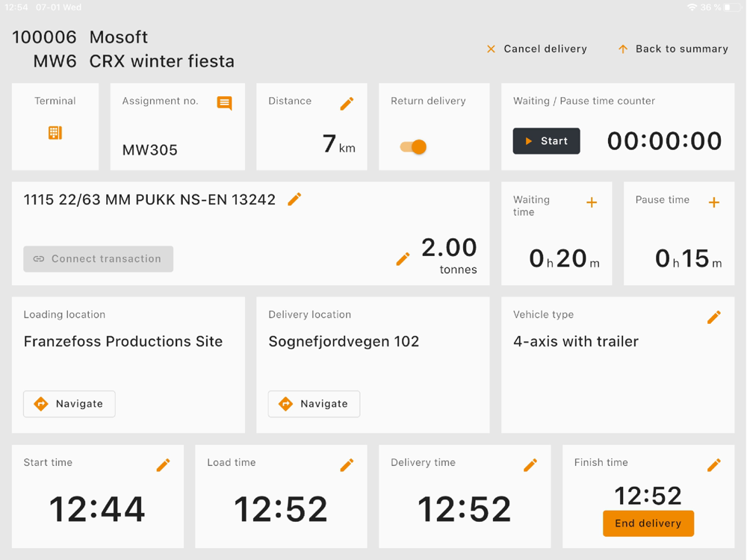
Task: Edit the 2.00 tonnes quantity
Action: (x=403, y=259)
